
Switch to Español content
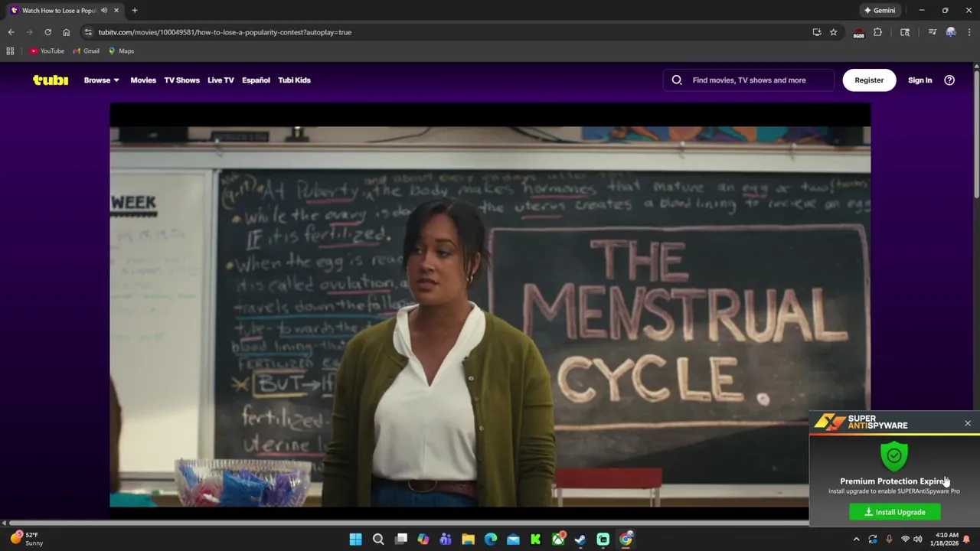coord(256,80)
